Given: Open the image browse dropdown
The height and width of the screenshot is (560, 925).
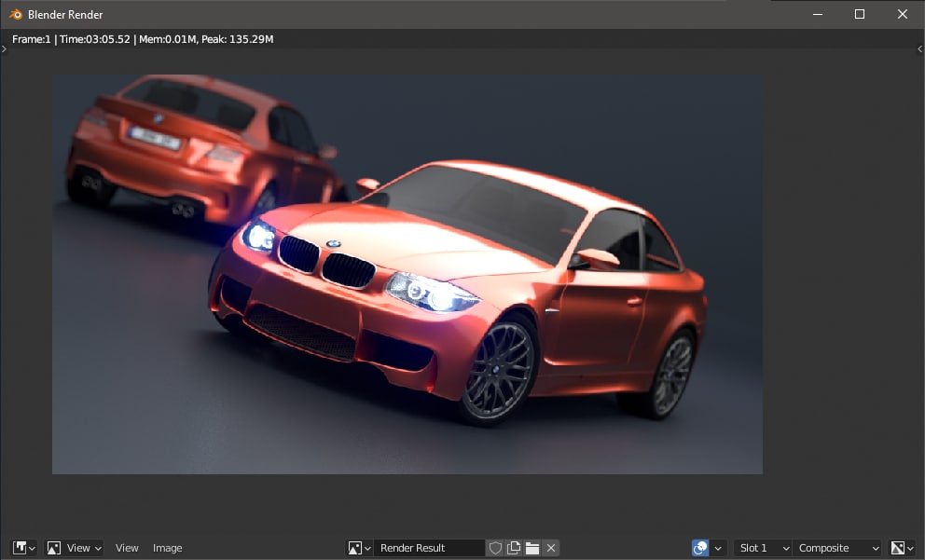Looking at the screenshot, I should [x=359, y=548].
